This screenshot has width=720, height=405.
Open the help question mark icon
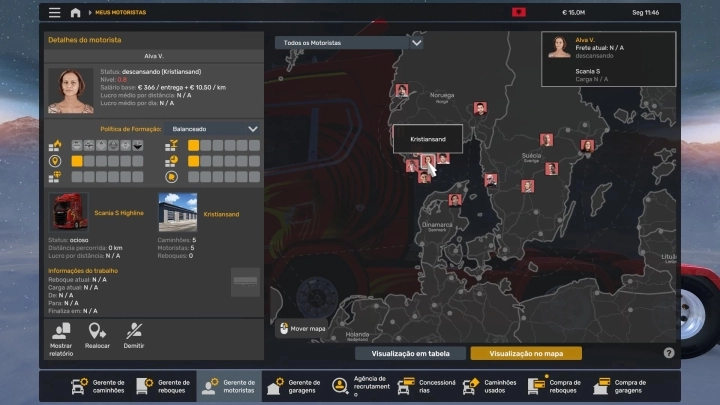(x=669, y=353)
